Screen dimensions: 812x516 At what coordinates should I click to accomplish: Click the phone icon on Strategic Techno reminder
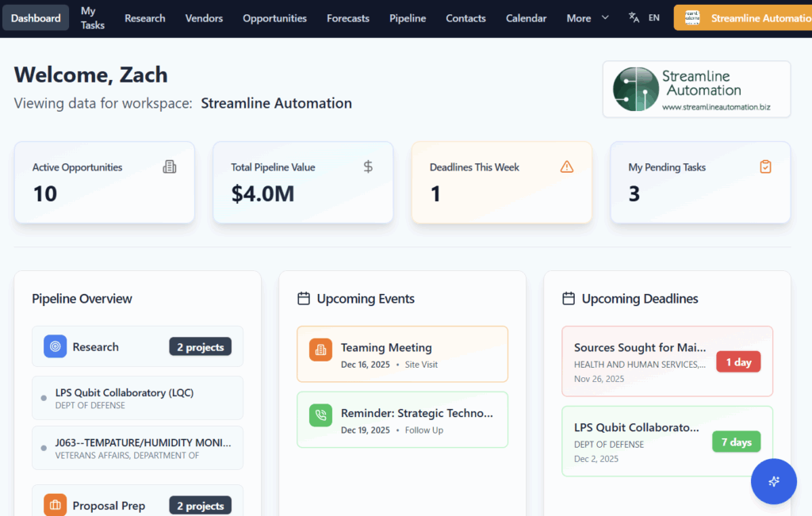(x=320, y=415)
